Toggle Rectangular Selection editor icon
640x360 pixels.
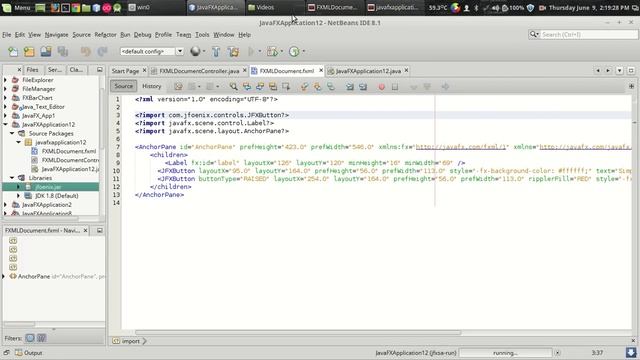(x=286, y=87)
